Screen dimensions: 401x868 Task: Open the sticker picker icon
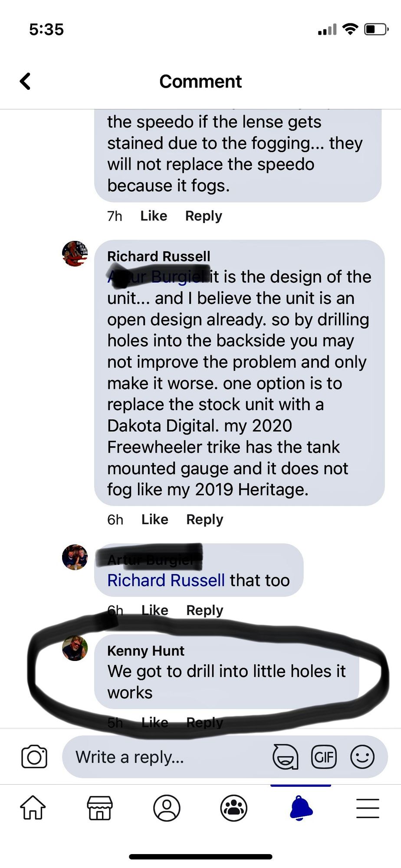[x=285, y=757]
